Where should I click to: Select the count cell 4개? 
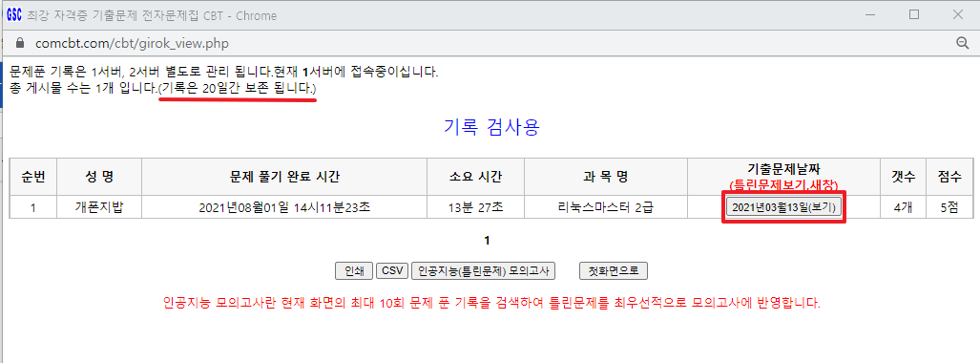click(x=904, y=207)
